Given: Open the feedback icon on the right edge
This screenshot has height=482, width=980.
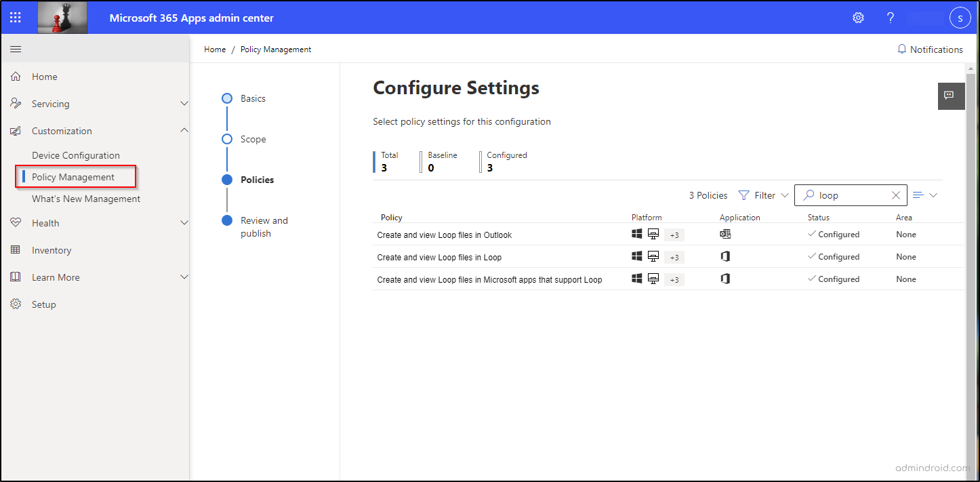Looking at the screenshot, I should 951,96.
